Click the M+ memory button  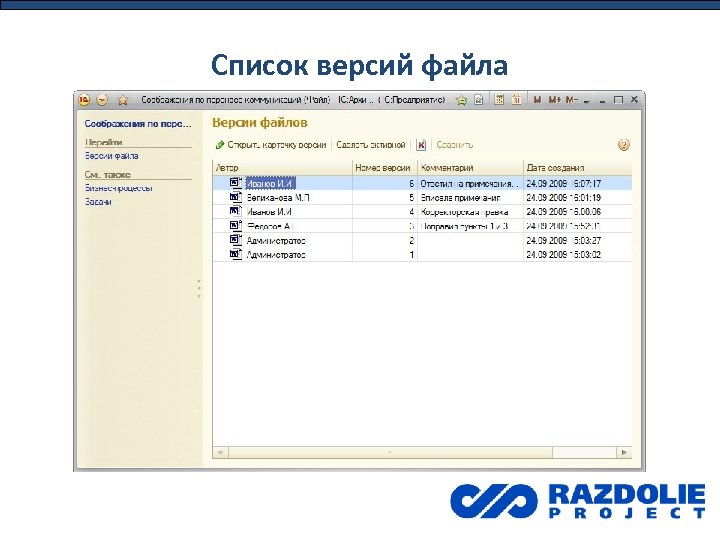coord(555,100)
